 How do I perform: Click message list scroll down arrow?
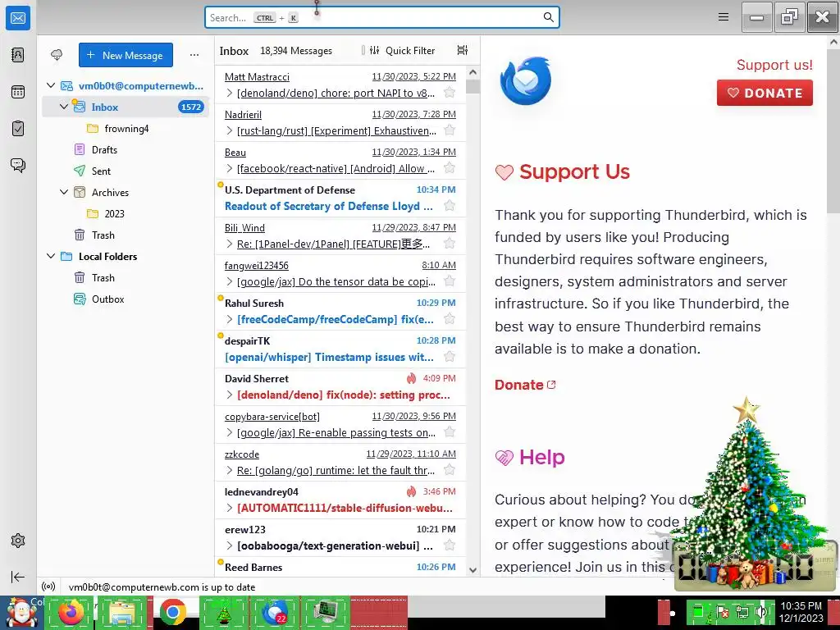pyautogui.click(x=472, y=570)
